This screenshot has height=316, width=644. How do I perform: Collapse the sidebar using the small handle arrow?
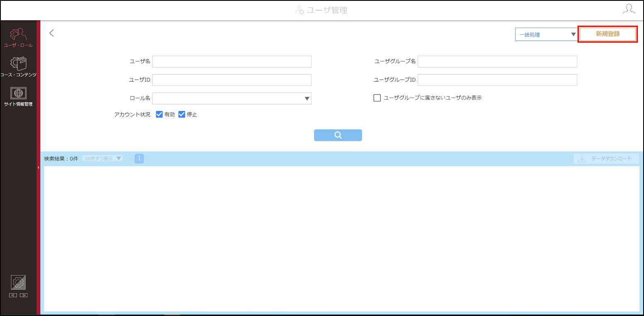click(x=38, y=167)
